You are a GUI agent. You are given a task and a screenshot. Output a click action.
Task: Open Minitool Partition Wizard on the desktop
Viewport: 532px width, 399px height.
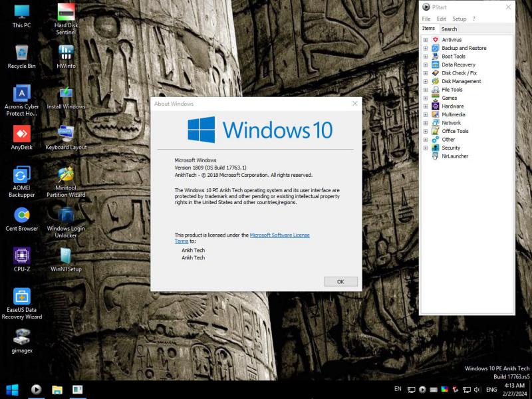click(x=66, y=182)
